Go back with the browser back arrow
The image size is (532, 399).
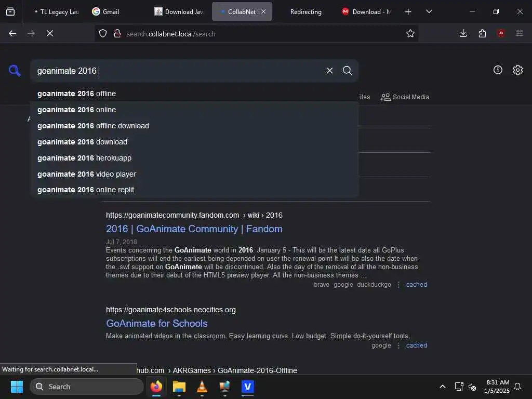tap(12, 33)
